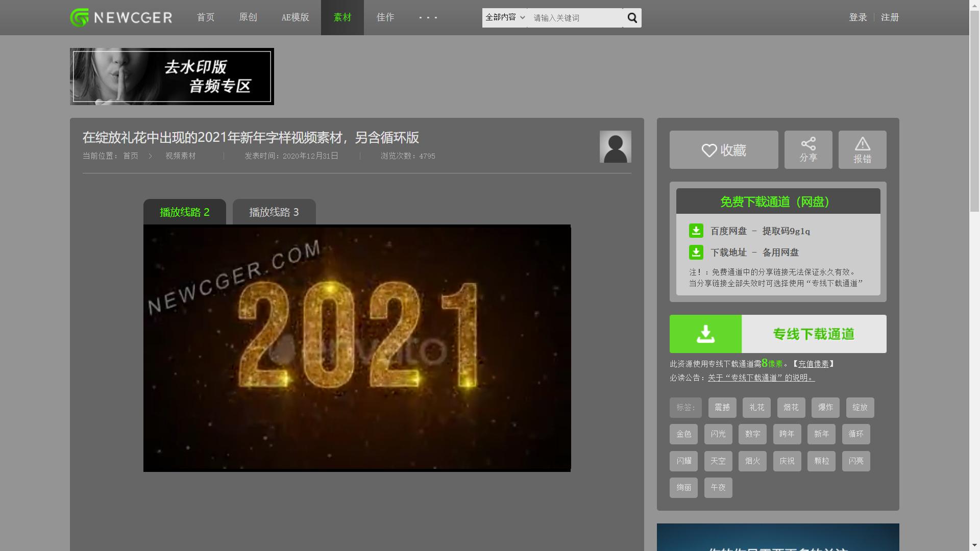Click the 专线下载通道 download arrow icon
Screen dimensions: 980x551
705,334
